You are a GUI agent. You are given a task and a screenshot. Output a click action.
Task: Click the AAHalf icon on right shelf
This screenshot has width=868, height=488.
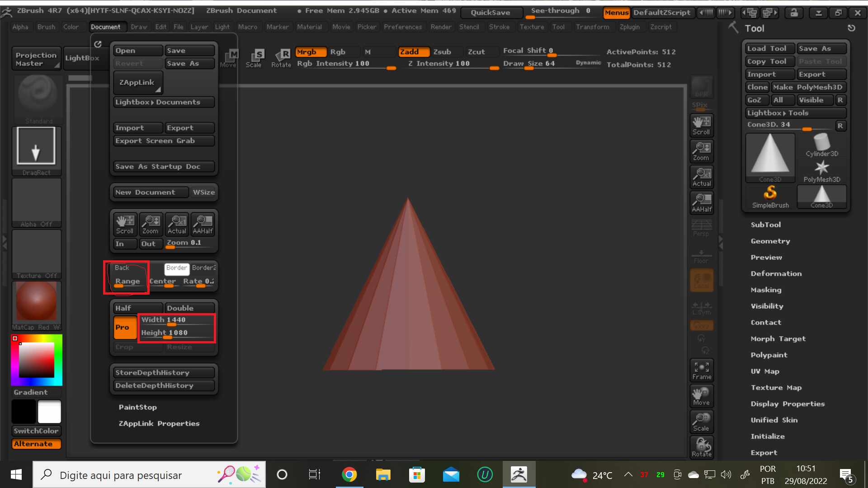702,202
